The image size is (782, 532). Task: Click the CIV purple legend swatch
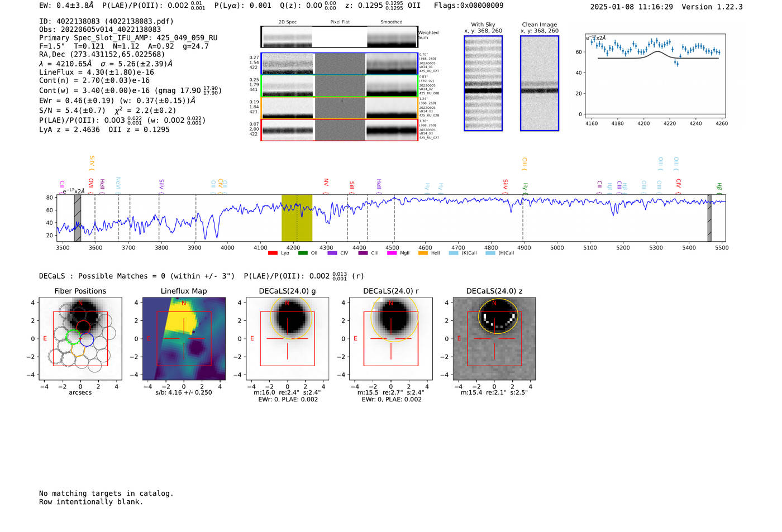click(x=332, y=253)
